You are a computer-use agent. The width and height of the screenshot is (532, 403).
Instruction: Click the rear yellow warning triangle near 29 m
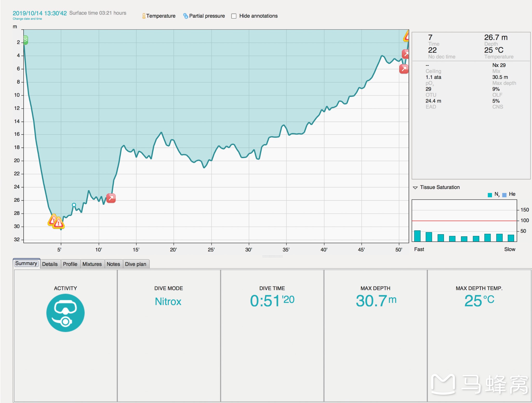(53, 220)
